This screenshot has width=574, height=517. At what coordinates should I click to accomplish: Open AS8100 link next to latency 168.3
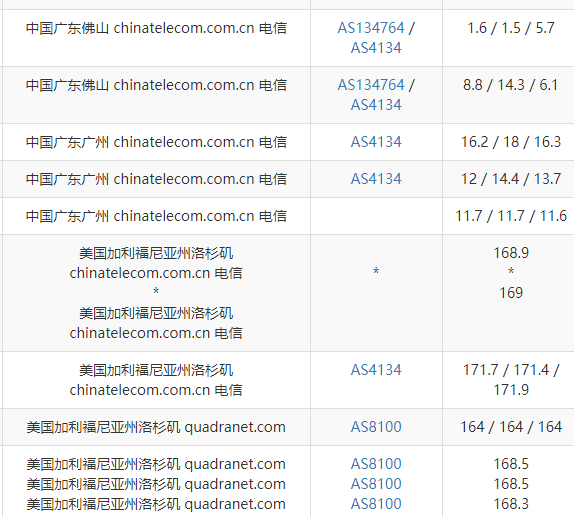376,504
